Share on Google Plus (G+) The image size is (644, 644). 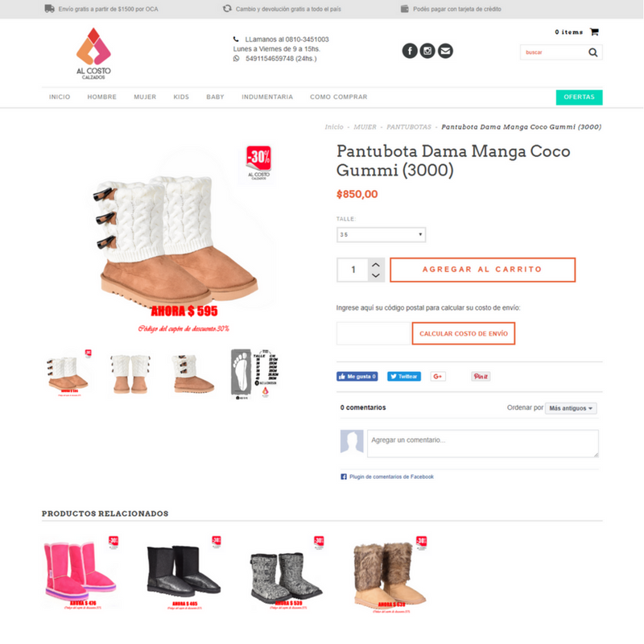click(x=438, y=376)
